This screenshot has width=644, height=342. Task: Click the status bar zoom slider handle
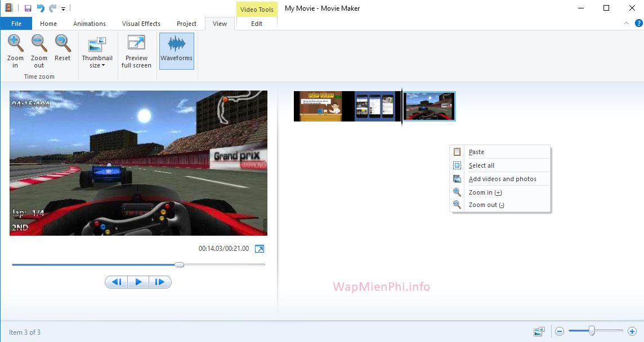[592, 331]
